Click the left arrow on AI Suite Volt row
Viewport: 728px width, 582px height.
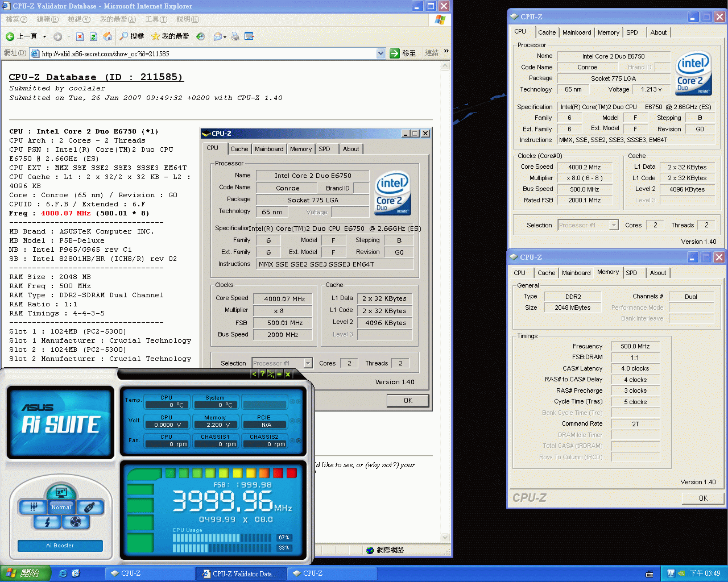pyautogui.click(x=292, y=421)
